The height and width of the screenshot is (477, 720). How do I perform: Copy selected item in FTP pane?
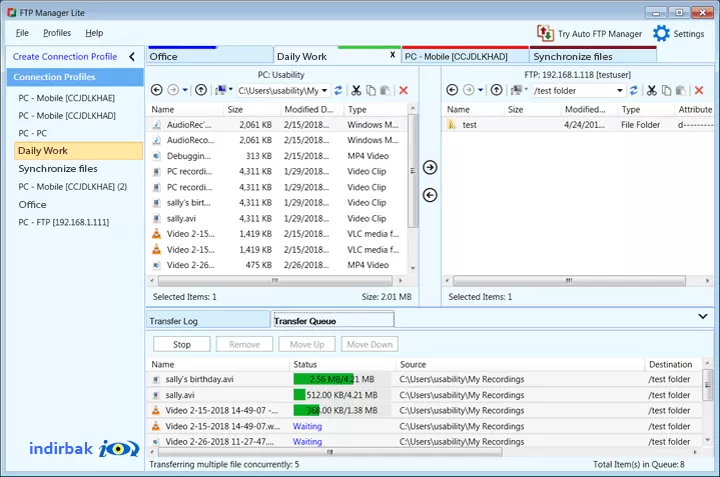(x=666, y=90)
